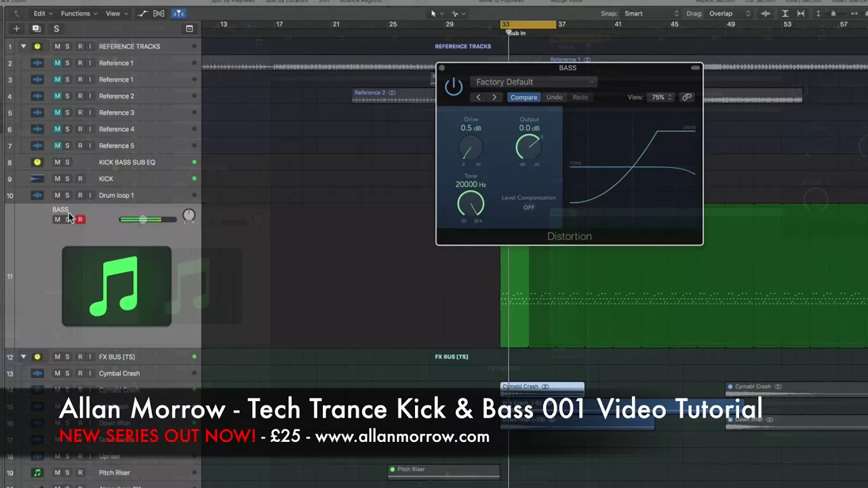Click the Tone knob in Distortion

(x=470, y=203)
